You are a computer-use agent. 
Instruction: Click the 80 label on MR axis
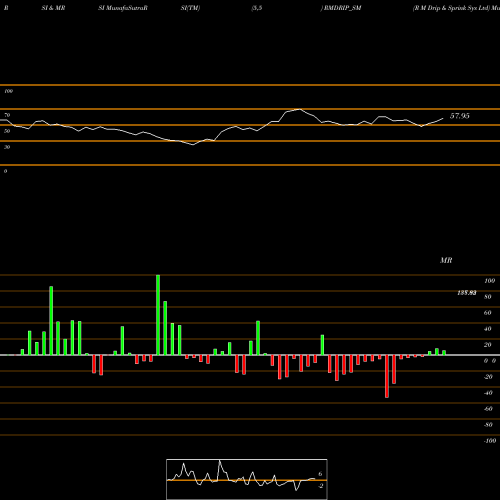pos(488,297)
